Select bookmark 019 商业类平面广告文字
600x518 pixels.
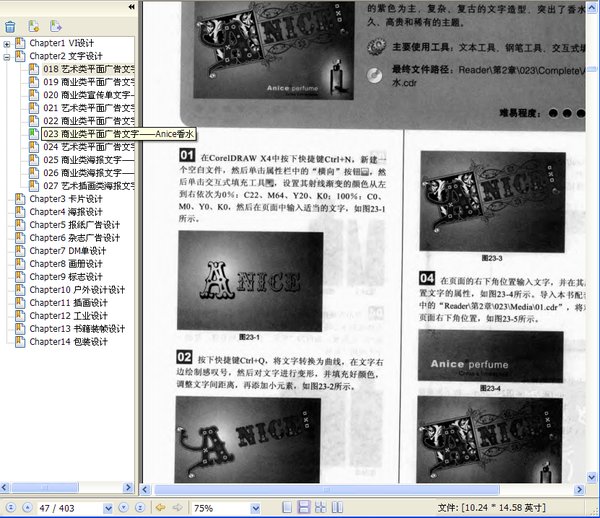88,82
